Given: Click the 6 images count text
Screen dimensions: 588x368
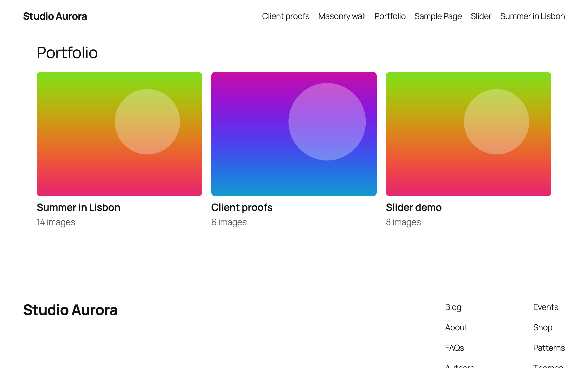Looking at the screenshot, I should (x=229, y=222).
